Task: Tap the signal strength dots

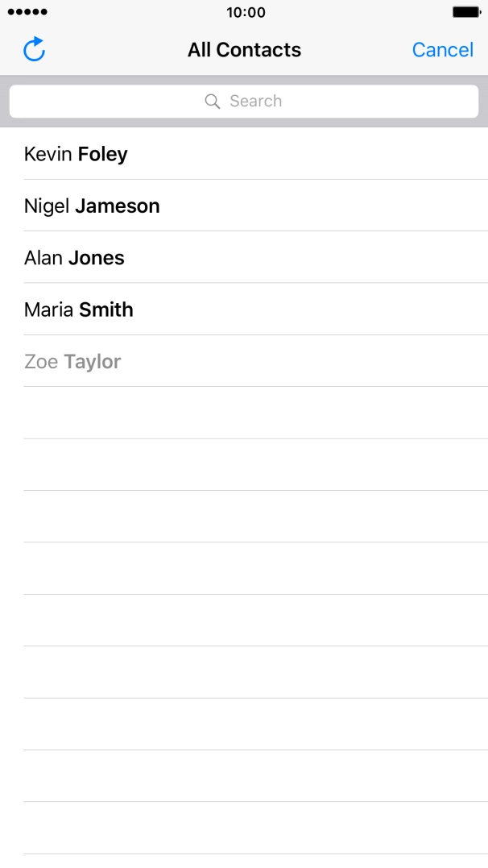Action: point(27,12)
